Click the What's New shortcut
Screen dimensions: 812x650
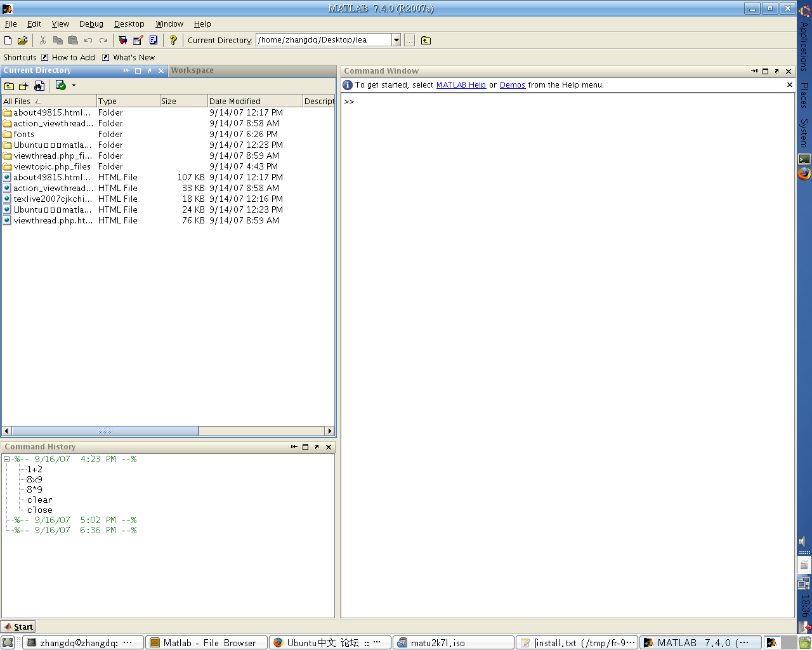(x=129, y=57)
